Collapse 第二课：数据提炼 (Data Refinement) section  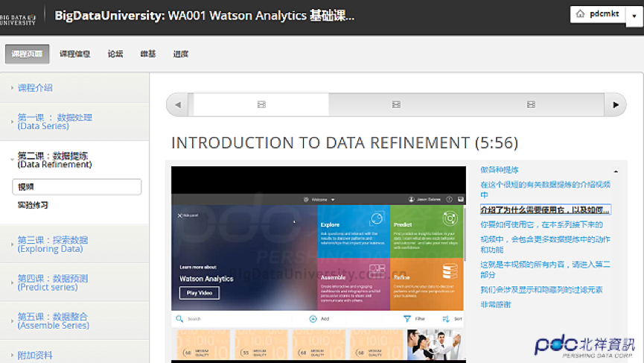[54, 160]
